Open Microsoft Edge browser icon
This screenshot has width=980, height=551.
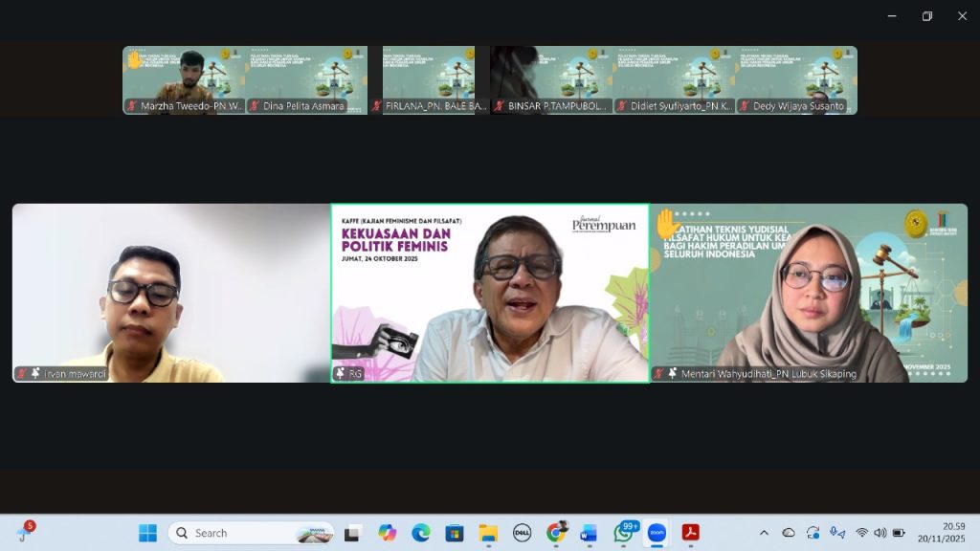[x=421, y=533]
